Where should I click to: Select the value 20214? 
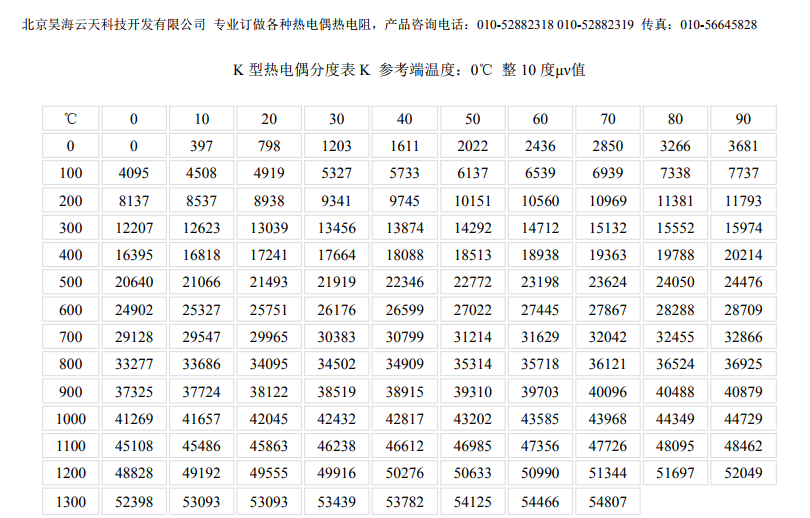tap(743, 255)
